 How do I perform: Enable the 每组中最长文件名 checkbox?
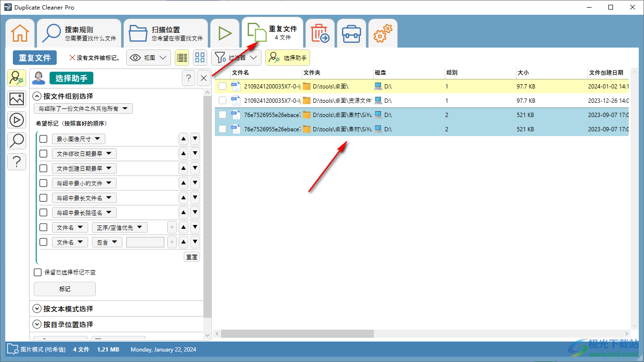pyautogui.click(x=43, y=198)
